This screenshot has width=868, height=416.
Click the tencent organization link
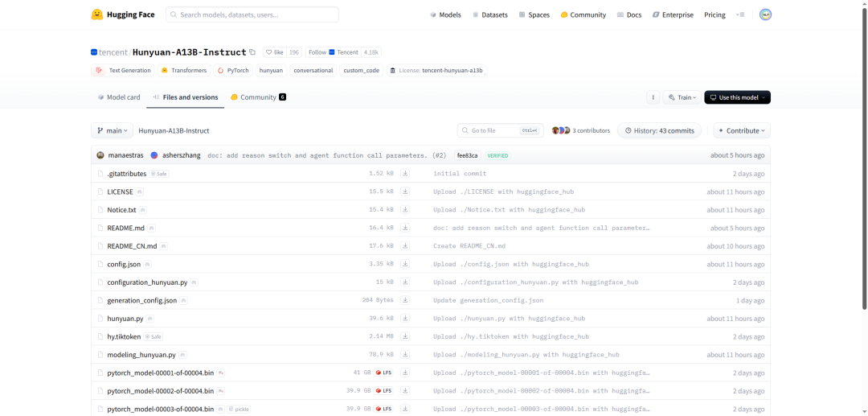(113, 52)
